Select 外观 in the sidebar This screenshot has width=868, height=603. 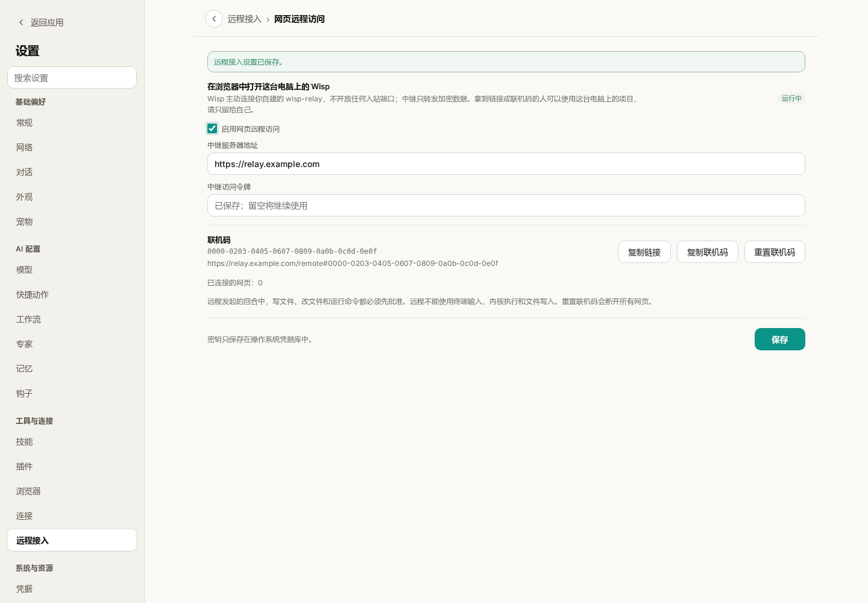coord(72,197)
